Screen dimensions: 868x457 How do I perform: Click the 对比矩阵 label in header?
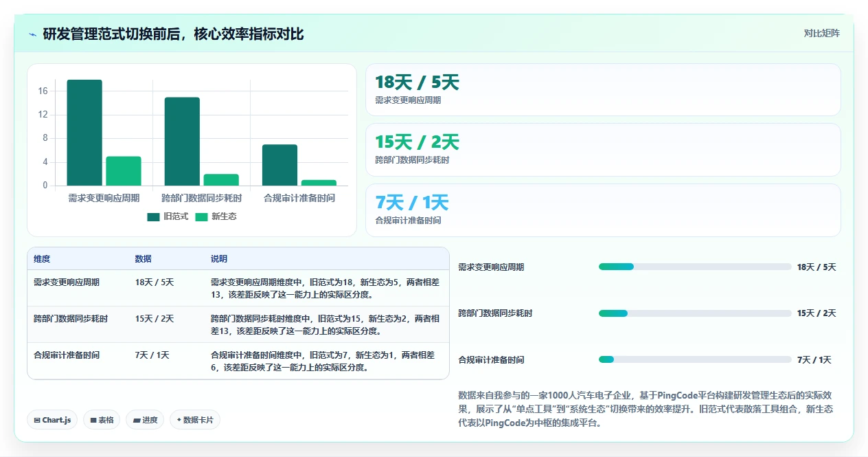[x=821, y=33]
